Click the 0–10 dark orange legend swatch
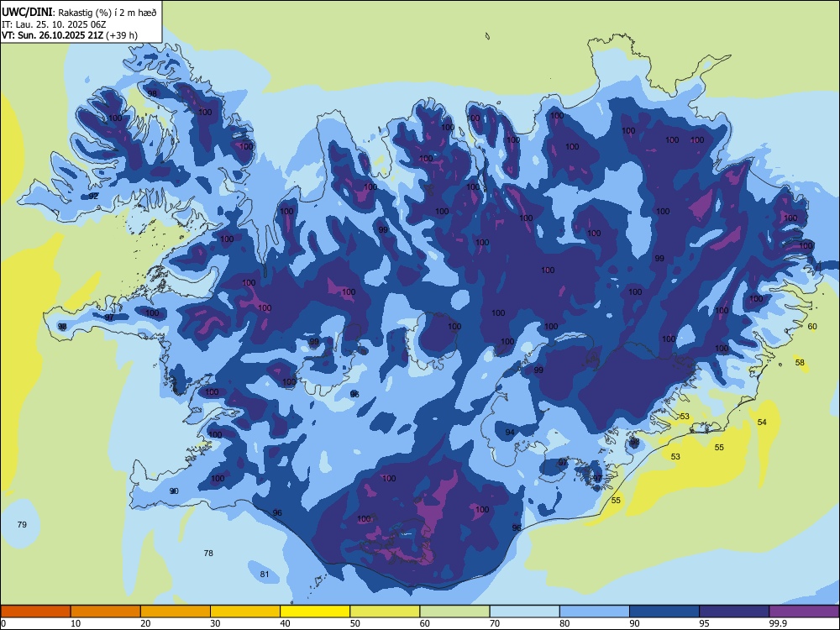 [x=35, y=612]
